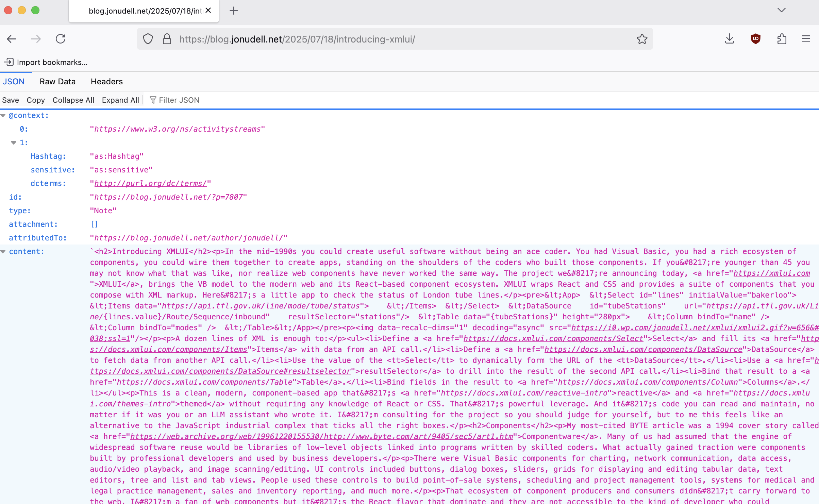Open the docs.xmlui.com components/DataSource link
The height and width of the screenshot is (504, 819).
[x=643, y=350]
